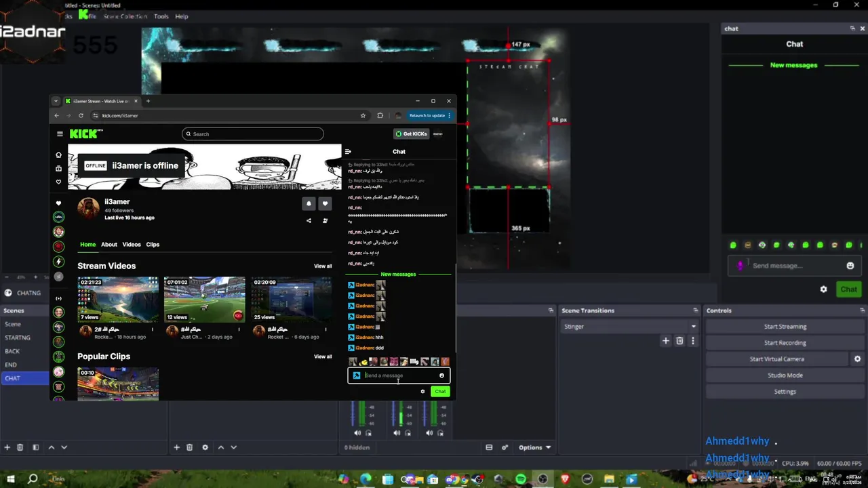Undock the Controls panel

click(863, 310)
